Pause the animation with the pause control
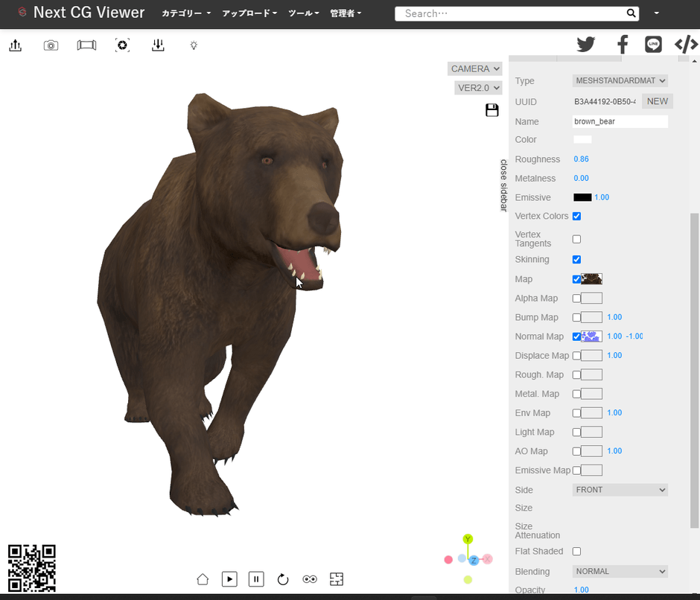This screenshot has height=600, width=700. click(256, 579)
